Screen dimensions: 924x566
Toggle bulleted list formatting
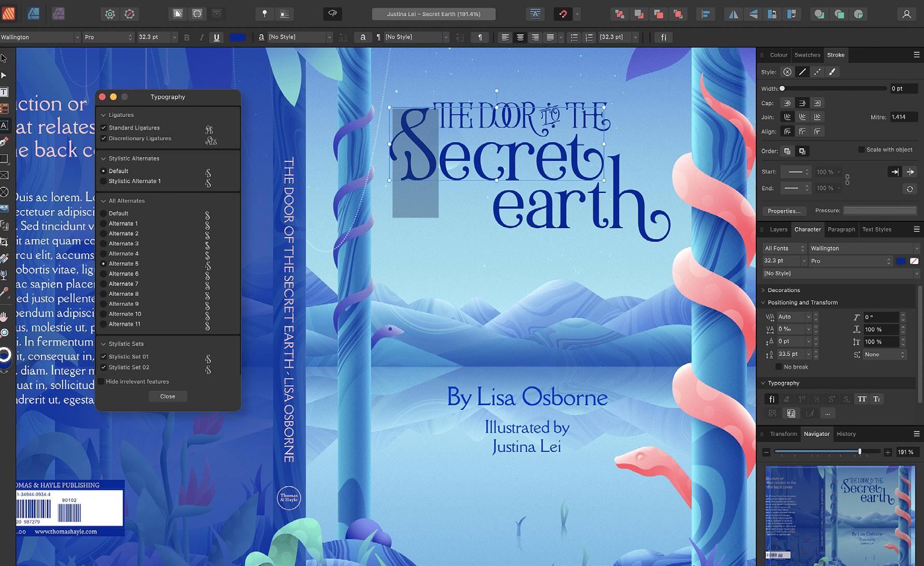(x=574, y=37)
